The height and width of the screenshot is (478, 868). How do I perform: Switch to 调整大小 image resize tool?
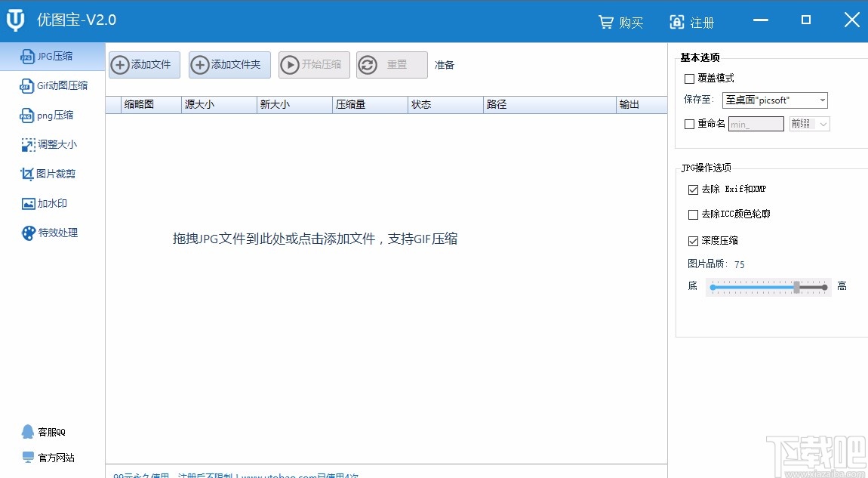[48, 144]
